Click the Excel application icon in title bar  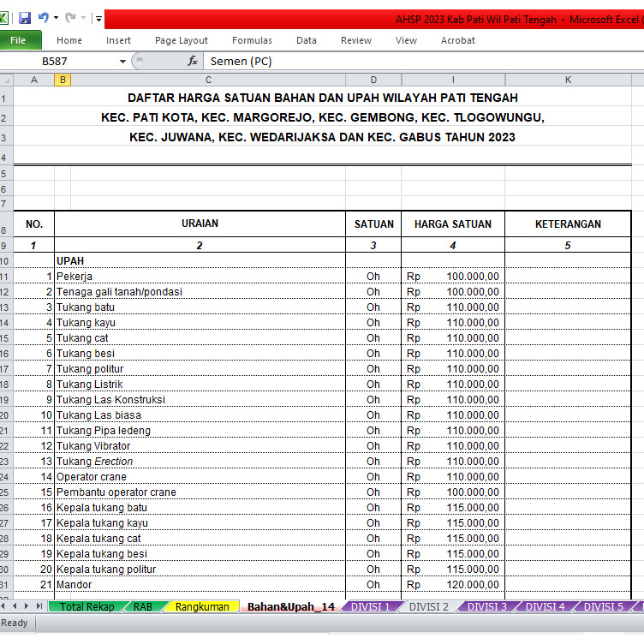point(5,18)
